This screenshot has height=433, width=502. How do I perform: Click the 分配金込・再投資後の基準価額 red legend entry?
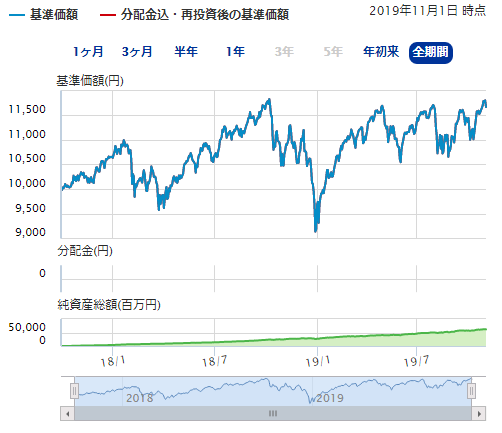pos(194,15)
